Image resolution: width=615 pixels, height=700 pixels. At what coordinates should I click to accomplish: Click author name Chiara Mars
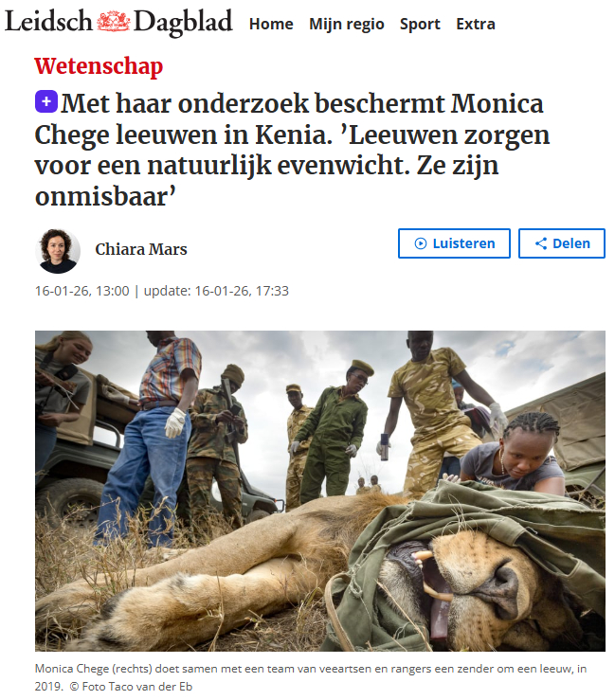point(141,249)
